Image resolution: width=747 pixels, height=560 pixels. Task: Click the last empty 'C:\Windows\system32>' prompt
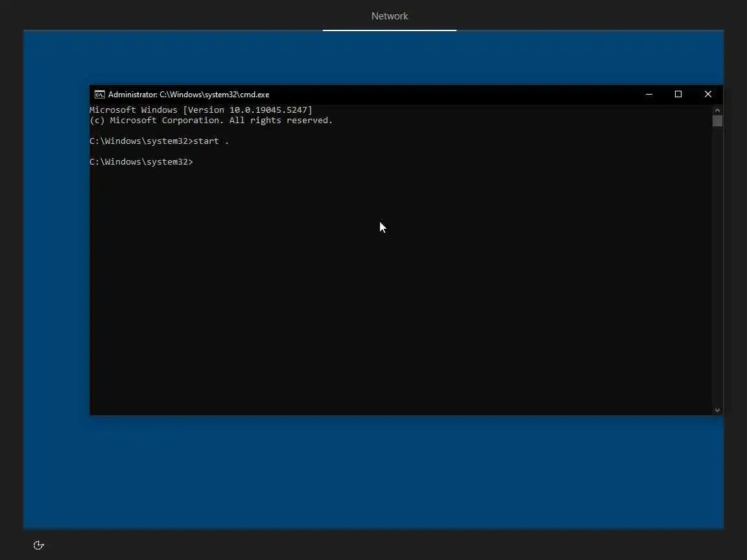[x=141, y=162]
